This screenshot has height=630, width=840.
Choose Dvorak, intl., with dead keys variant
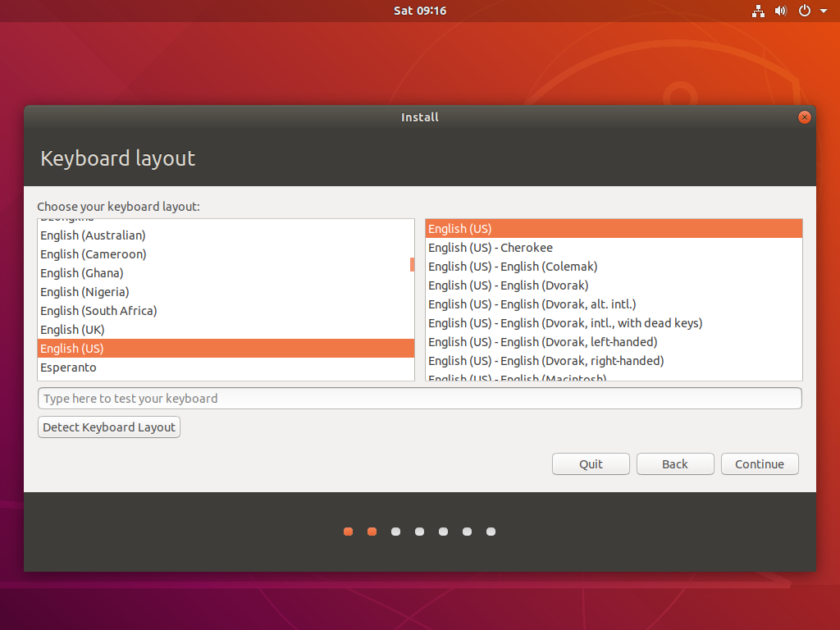point(614,323)
